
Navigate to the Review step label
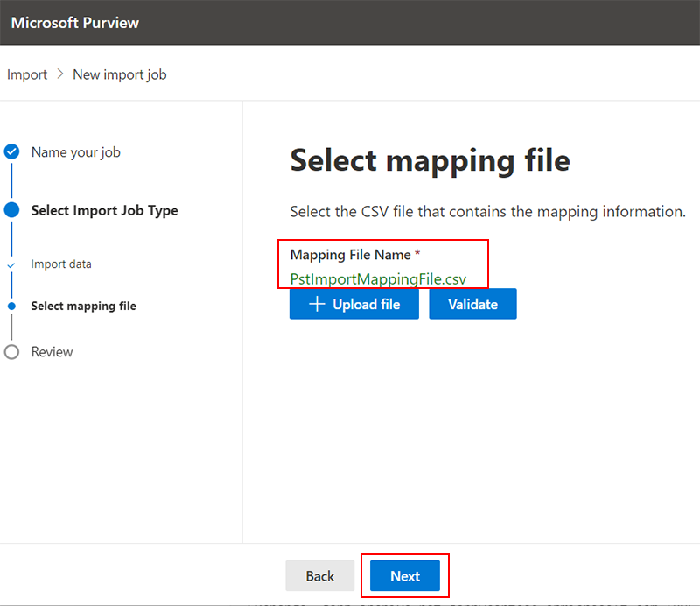52,352
